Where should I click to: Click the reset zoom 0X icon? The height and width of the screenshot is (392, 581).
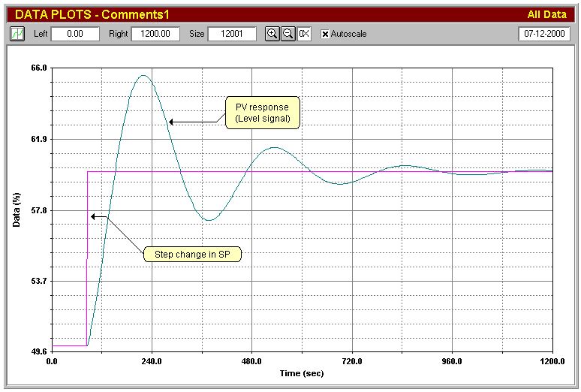[304, 34]
